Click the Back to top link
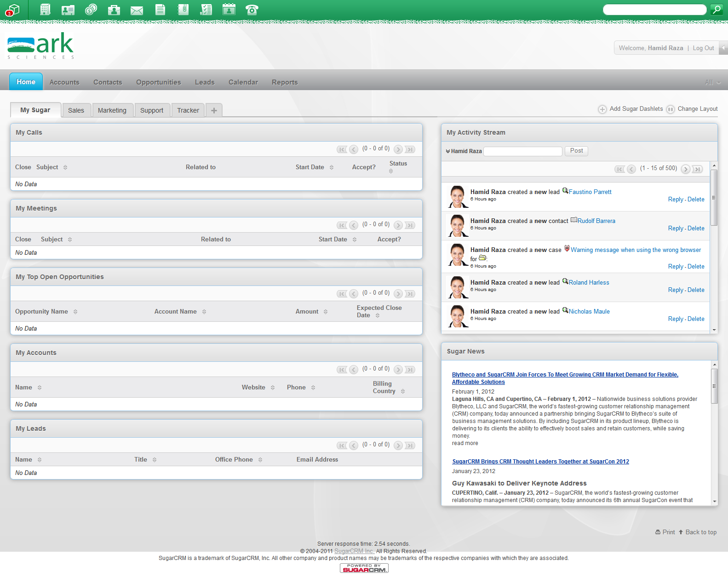The height and width of the screenshot is (577, 728). point(697,532)
